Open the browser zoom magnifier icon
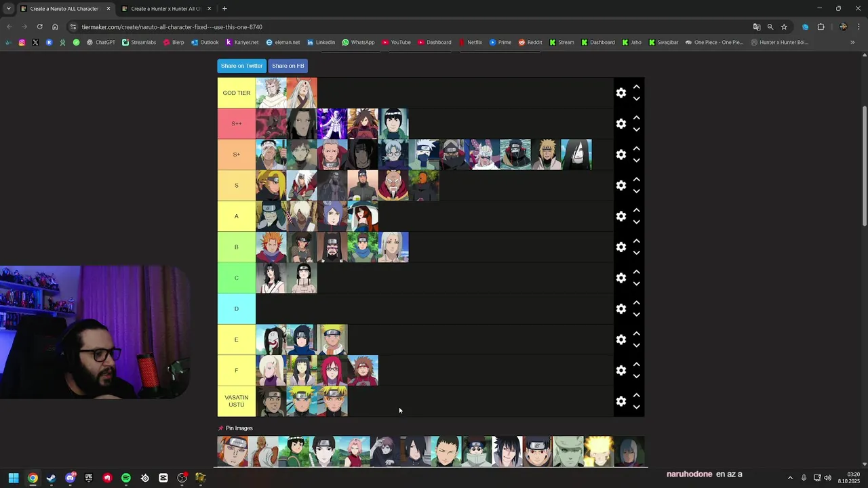The height and width of the screenshot is (488, 868). pyautogui.click(x=770, y=27)
